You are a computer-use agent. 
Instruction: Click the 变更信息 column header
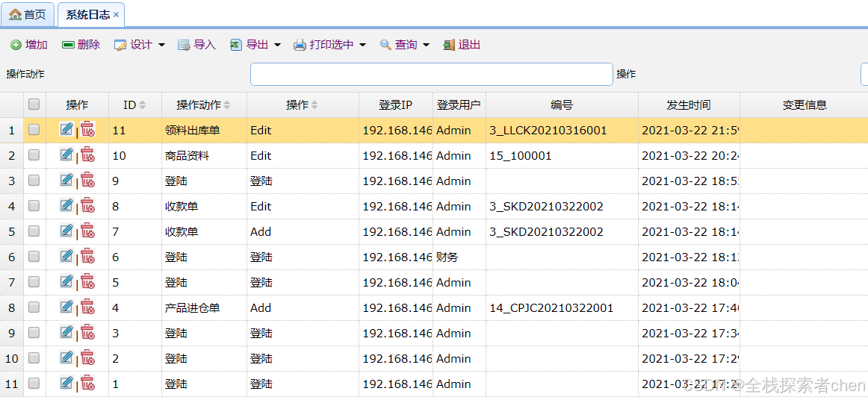tap(805, 104)
